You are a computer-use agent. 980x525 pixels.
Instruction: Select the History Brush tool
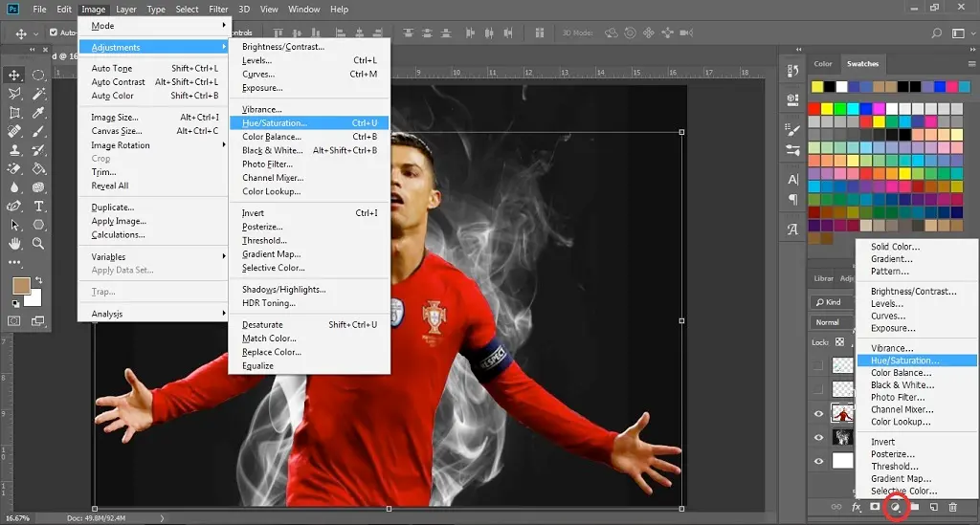(x=38, y=150)
